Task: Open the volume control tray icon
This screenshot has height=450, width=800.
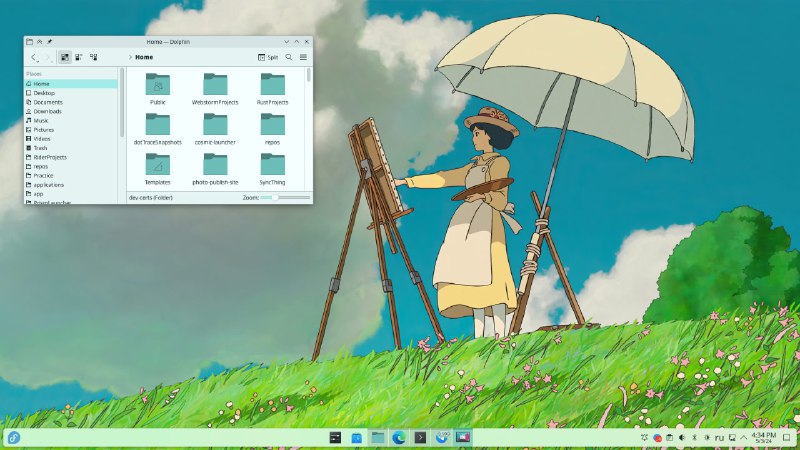Action: click(682, 438)
